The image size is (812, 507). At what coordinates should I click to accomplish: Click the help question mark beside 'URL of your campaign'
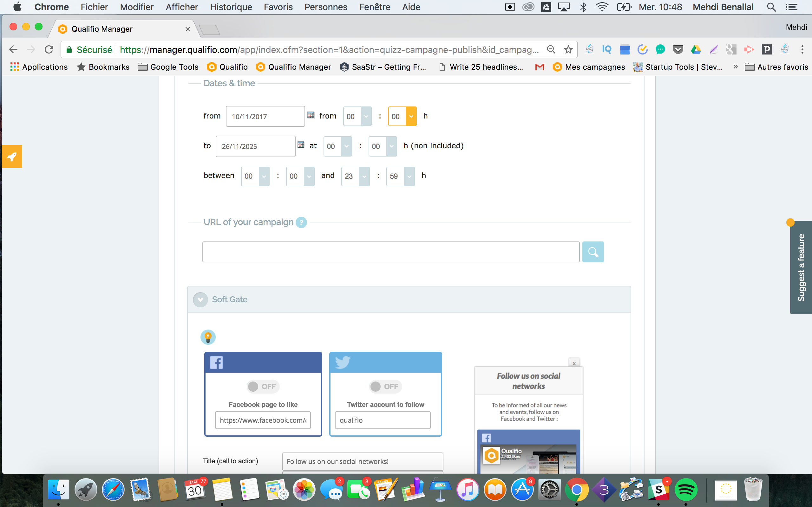tap(301, 222)
